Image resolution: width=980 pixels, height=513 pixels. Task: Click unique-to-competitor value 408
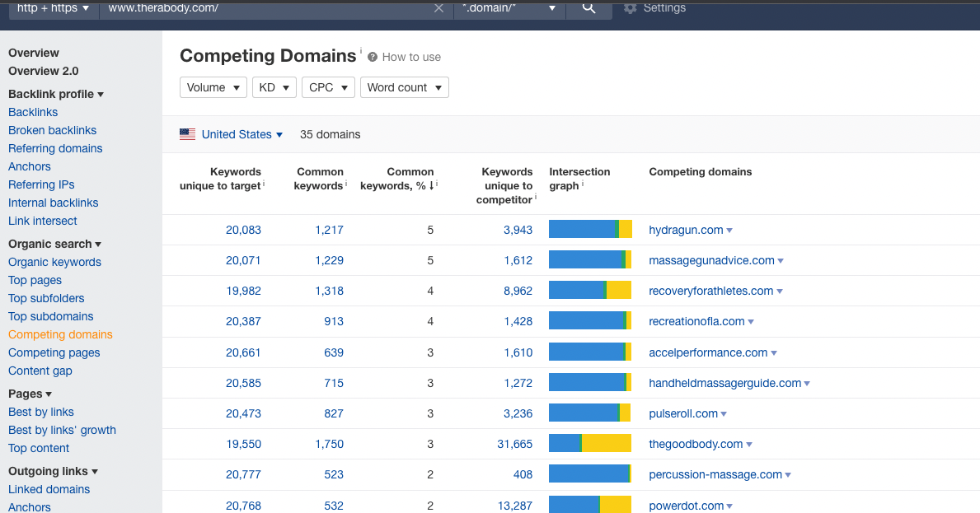pyautogui.click(x=523, y=475)
